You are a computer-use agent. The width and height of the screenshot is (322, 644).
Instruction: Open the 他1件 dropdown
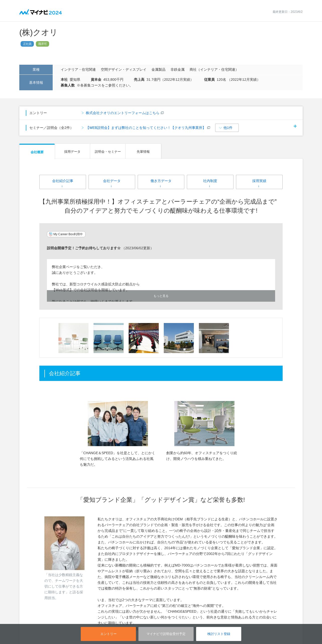click(227, 128)
